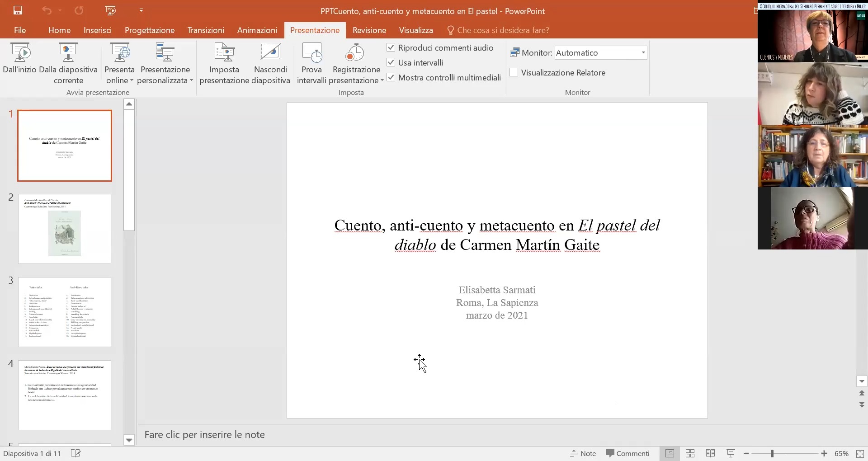Click zoom in plus button
This screenshot has width=868, height=461.
click(824, 453)
